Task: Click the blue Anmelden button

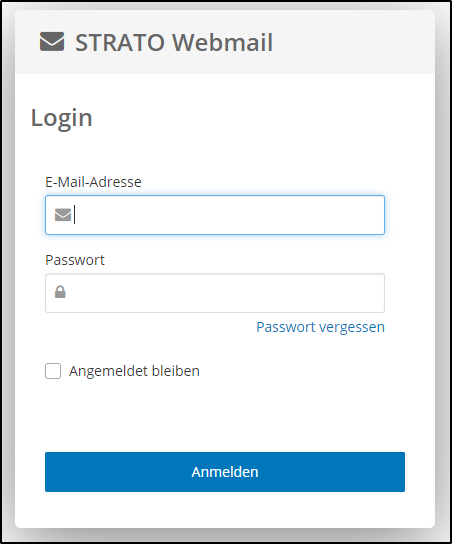Action: coord(225,472)
